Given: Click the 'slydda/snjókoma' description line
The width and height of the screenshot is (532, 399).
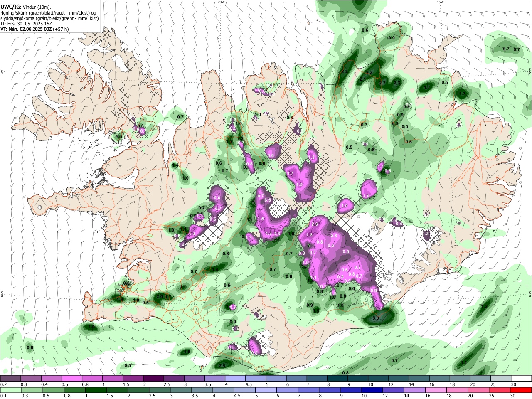Looking at the screenshot, I should [x=49, y=18].
